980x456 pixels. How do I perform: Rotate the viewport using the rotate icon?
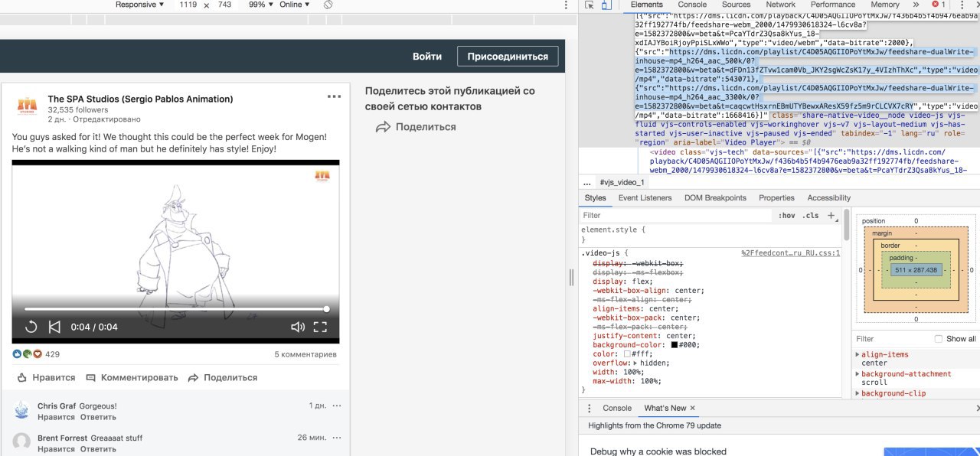coord(328,5)
